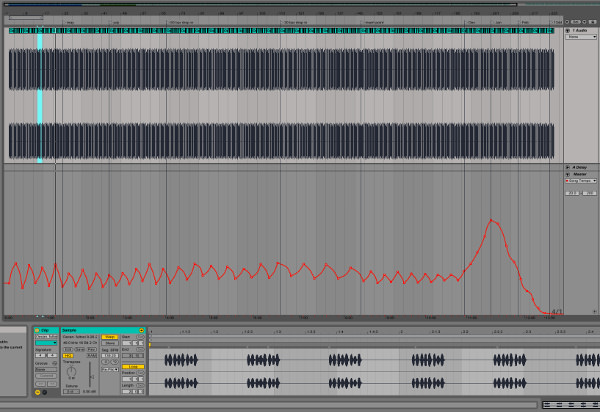Click the arrangement loop brace

tap(26, 18)
